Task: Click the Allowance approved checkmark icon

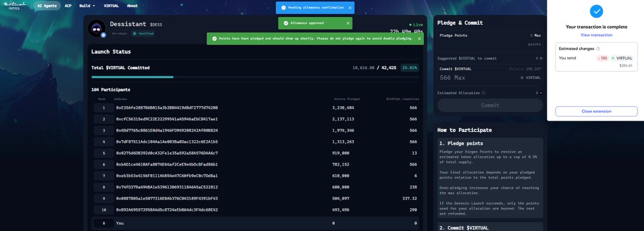Action: (286, 23)
